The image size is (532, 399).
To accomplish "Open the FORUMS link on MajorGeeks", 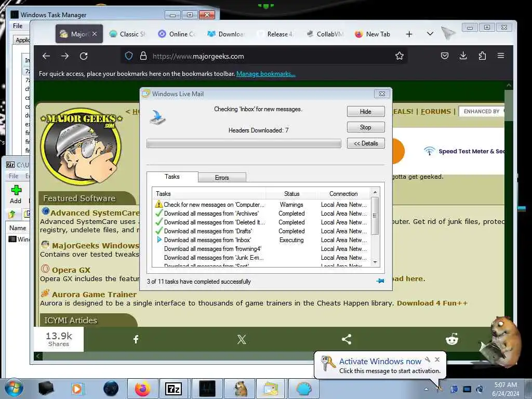I will click(x=436, y=112).
